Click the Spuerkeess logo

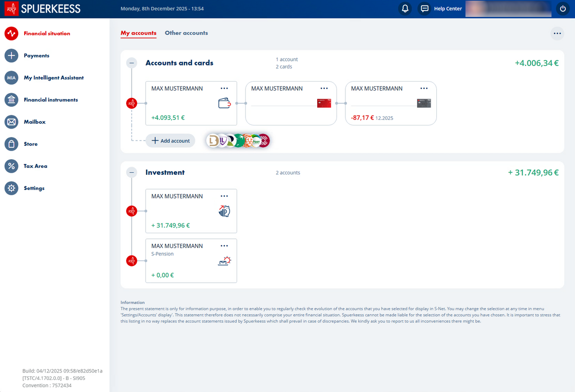43,9
